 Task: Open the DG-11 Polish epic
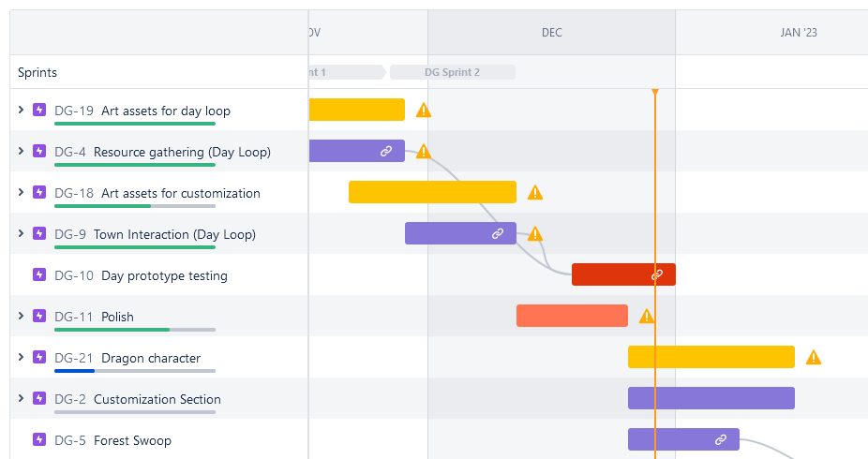(117, 317)
